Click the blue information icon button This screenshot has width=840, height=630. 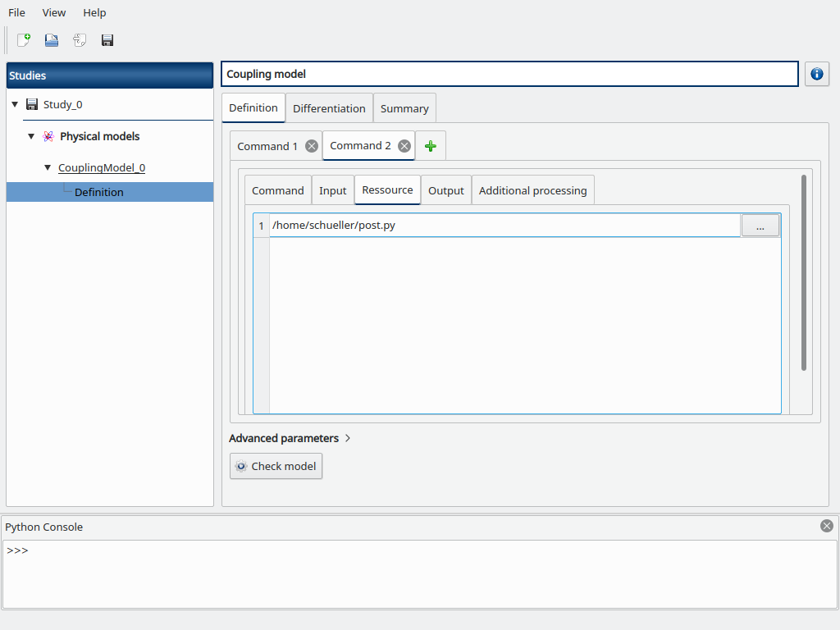coord(816,74)
